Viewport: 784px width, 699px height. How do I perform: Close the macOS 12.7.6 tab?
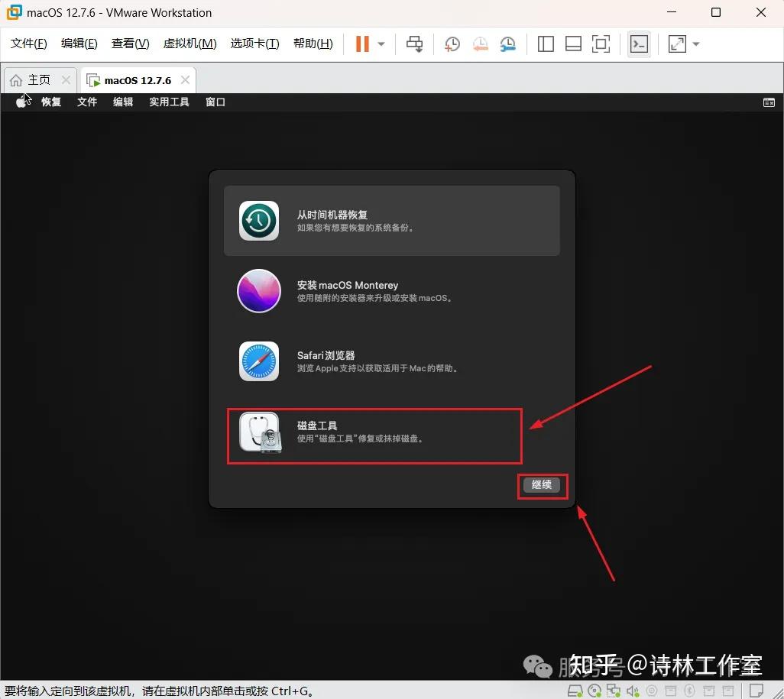(185, 80)
